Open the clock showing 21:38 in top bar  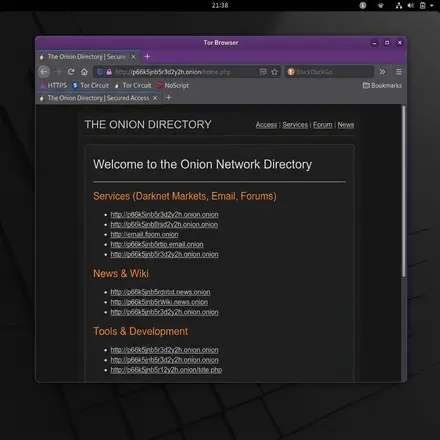[x=220, y=5]
